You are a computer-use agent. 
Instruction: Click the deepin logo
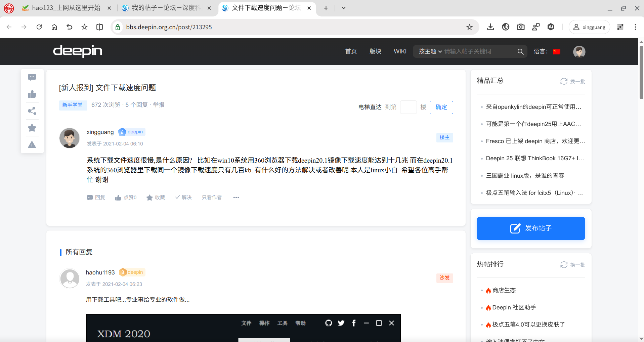[78, 51]
